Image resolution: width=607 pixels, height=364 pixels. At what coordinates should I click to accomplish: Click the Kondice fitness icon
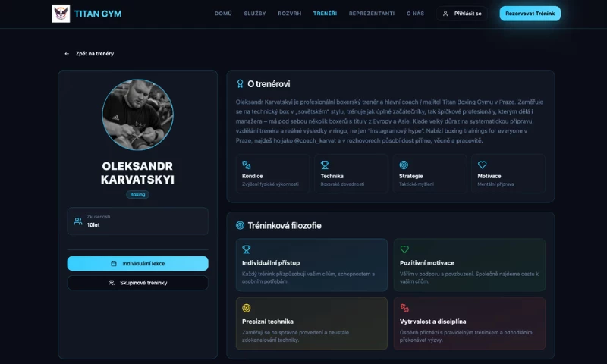[x=246, y=165]
